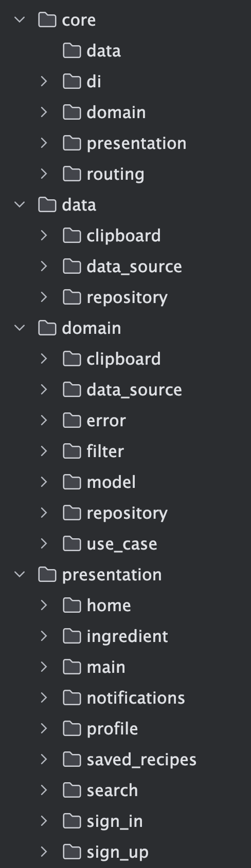
Task: Collapse the top-level core folder
Action: (x=20, y=20)
